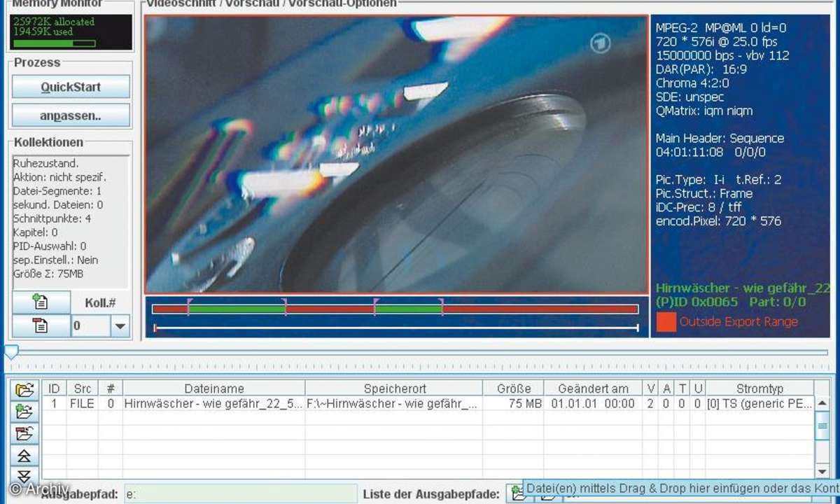The height and width of the screenshot is (504, 840).
Task: Click '720 * 576i @ 25.0 fps' info line
Action: 716,42
